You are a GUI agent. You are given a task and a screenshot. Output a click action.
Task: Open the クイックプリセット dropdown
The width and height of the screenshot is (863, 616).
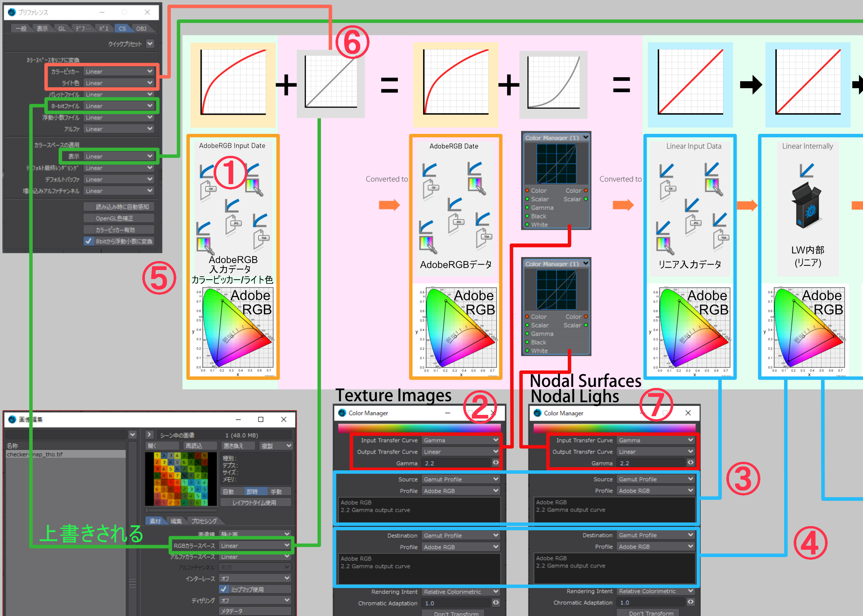[x=150, y=44]
